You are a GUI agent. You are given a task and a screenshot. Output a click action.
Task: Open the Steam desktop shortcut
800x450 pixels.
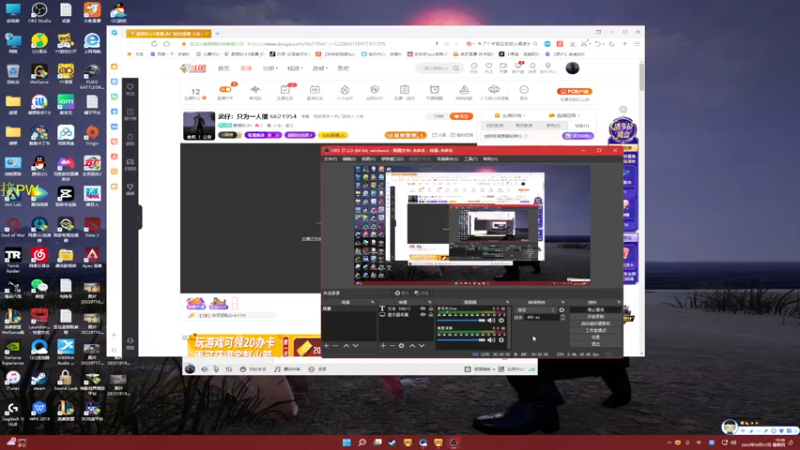(x=39, y=380)
